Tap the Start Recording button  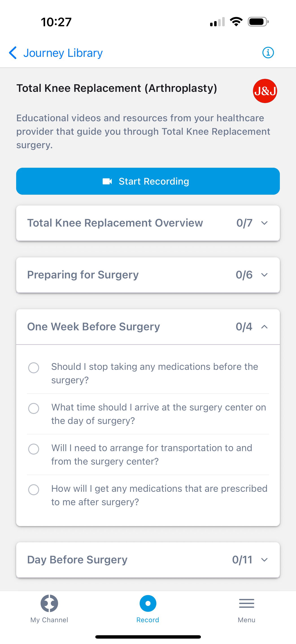(x=148, y=181)
